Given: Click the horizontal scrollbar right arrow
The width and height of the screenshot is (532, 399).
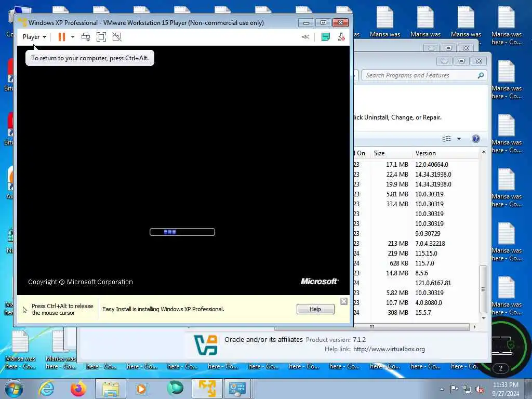Looking at the screenshot, I should (474, 327).
